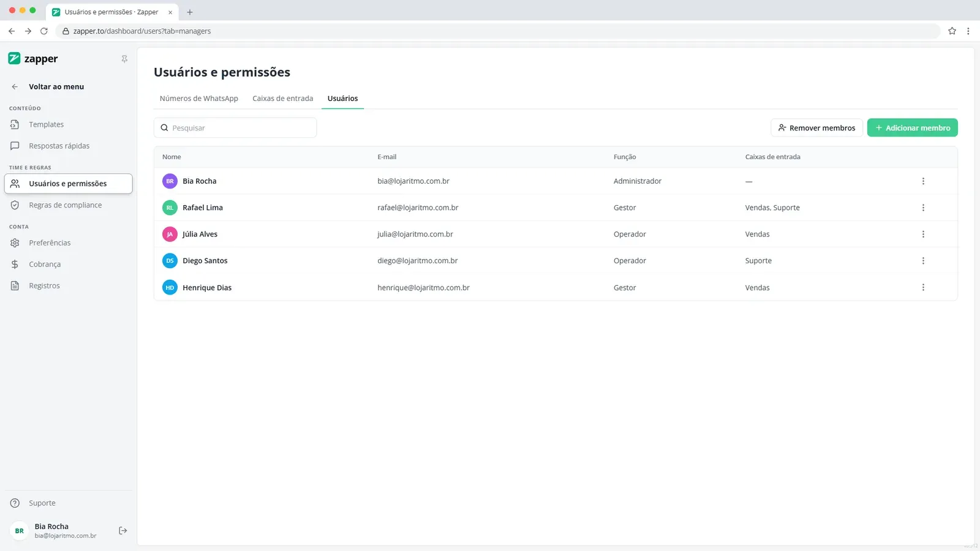Viewport: 980px width, 551px height.
Task: Open the options menu for Bia Rocha
Action: 923,181
